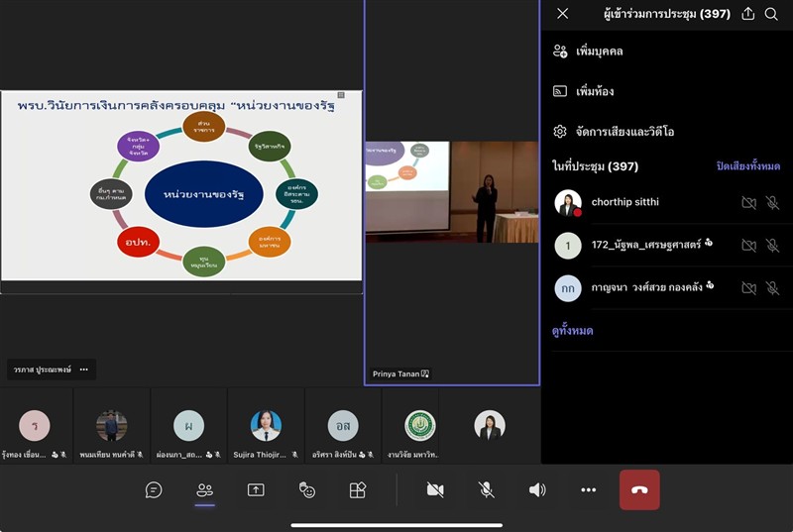Share the meeting invite icon
This screenshot has width=793, height=532.
(x=747, y=14)
